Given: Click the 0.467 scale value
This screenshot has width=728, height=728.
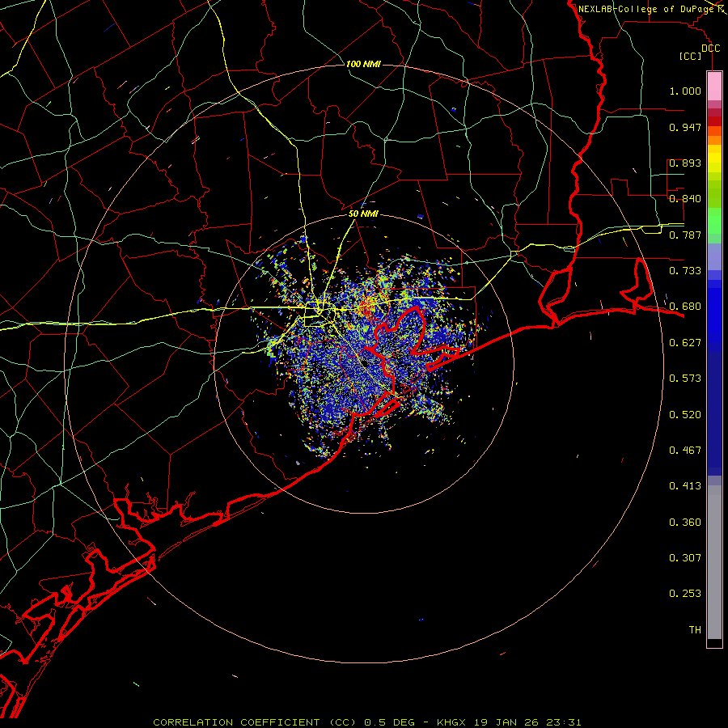Looking at the screenshot, I should pyautogui.click(x=685, y=451).
